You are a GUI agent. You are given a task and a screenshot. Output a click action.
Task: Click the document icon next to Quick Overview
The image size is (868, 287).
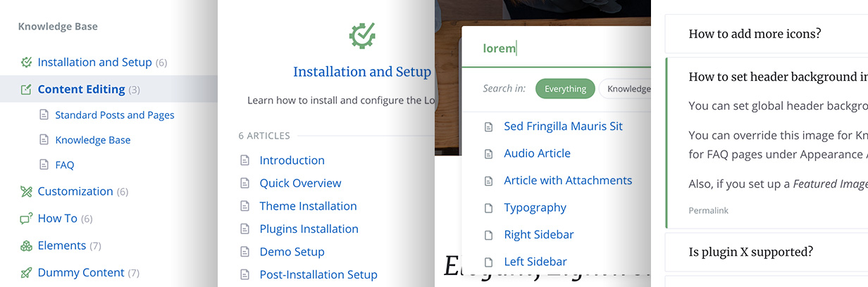click(x=245, y=183)
